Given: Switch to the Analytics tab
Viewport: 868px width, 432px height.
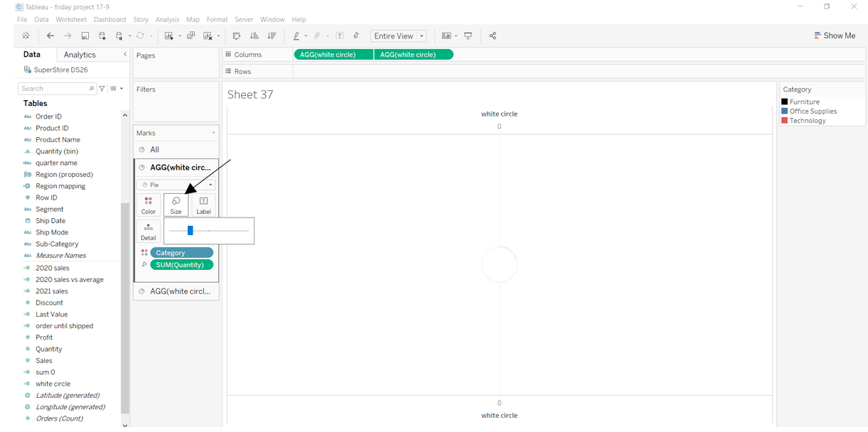Looking at the screenshot, I should (x=80, y=55).
